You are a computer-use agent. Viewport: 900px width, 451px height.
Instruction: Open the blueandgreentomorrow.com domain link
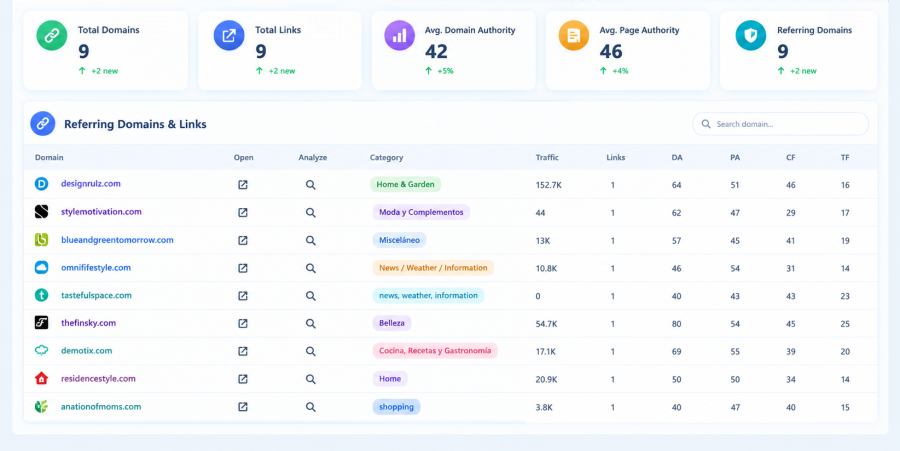(x=117, y=240)
